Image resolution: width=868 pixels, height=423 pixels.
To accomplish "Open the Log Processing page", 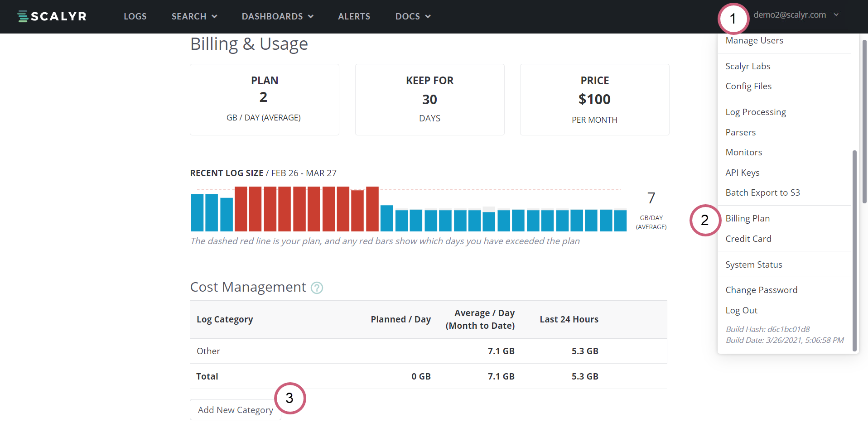I will (756, 112).
